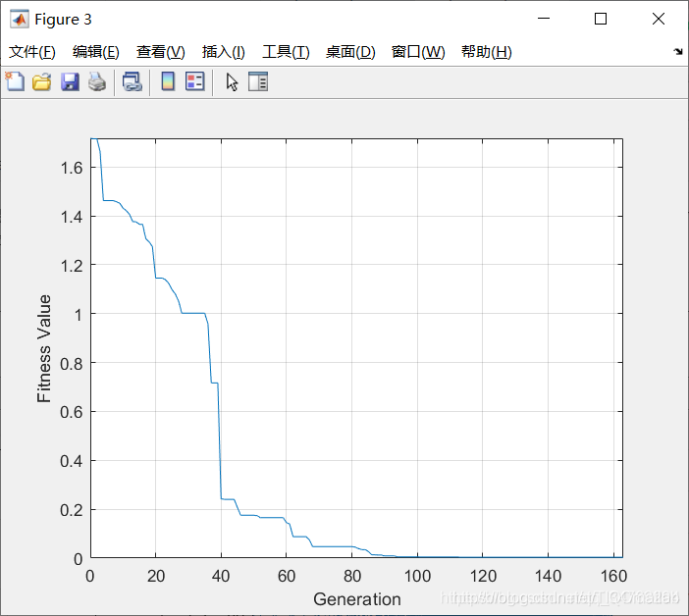
Task: Select the blue fitness curve near generation 40
Action: pos(219,439)
